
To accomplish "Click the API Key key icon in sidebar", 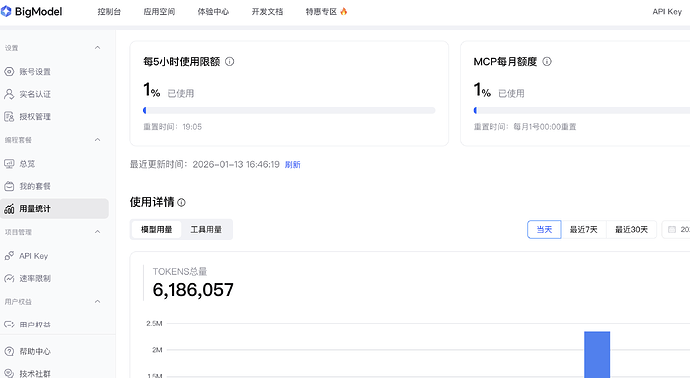I will pos(9,256).
